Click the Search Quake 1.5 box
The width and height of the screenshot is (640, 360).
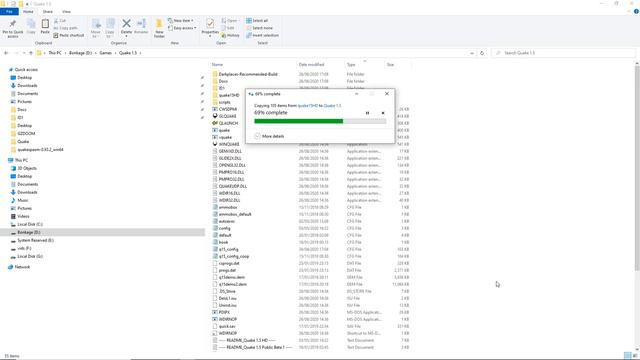coord(563,53)
